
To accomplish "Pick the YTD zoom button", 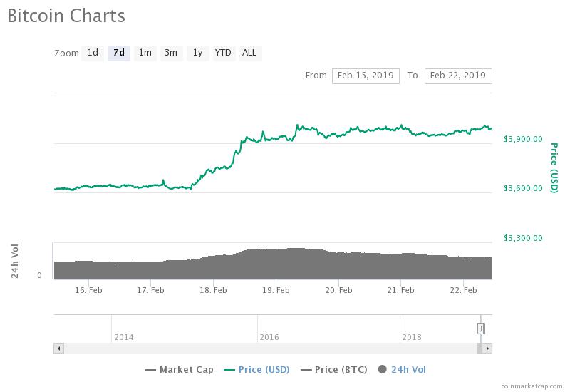I will coord(223,53).
